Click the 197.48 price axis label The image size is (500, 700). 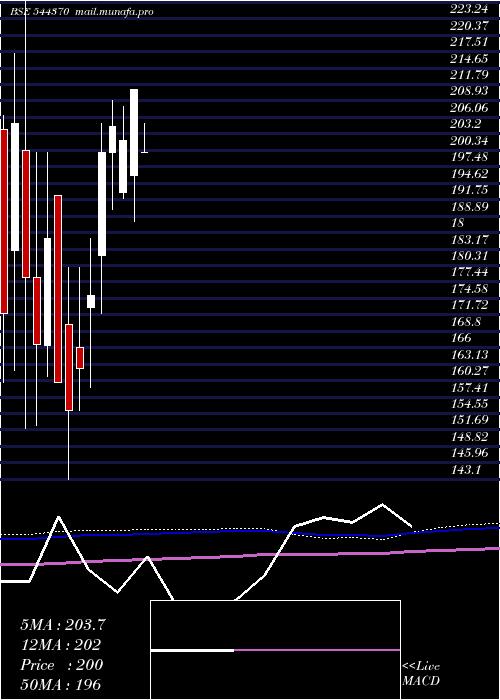pos(468,157)
